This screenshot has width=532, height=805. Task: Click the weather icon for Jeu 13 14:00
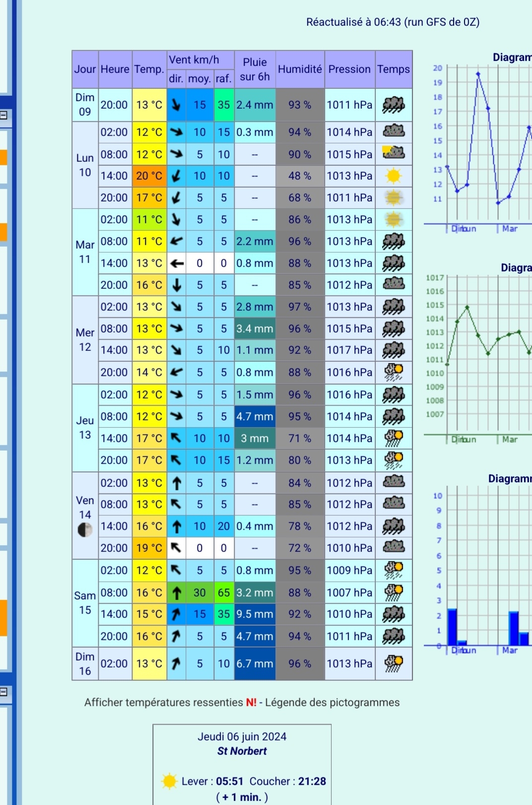[x=394, y=438]
